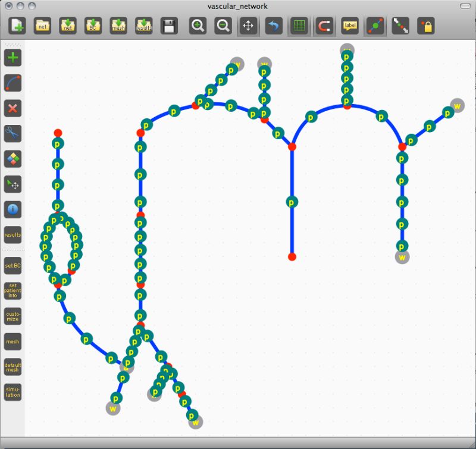The height and width of the screenshot is (449, 476).
Task: Undo with the blue arrow
Action: [x=274, y=26]
